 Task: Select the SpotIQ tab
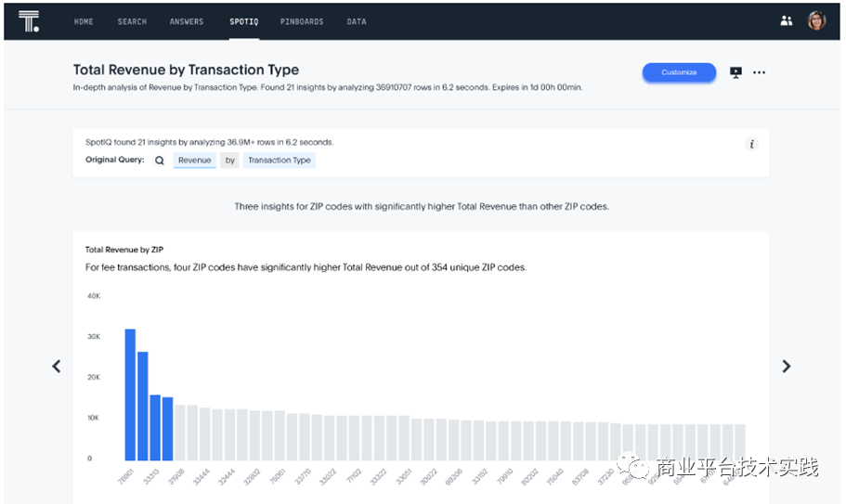244,21
